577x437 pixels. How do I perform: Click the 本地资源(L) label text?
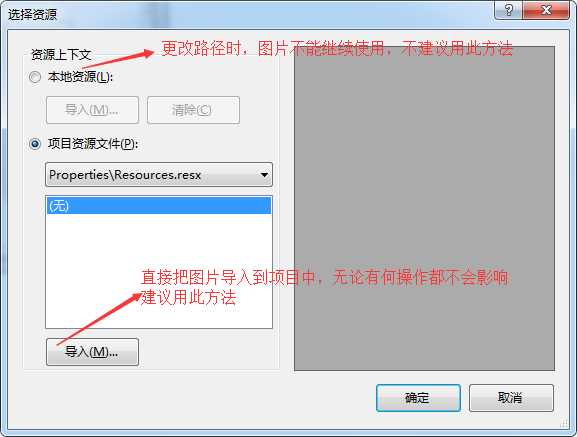[81, 77]
